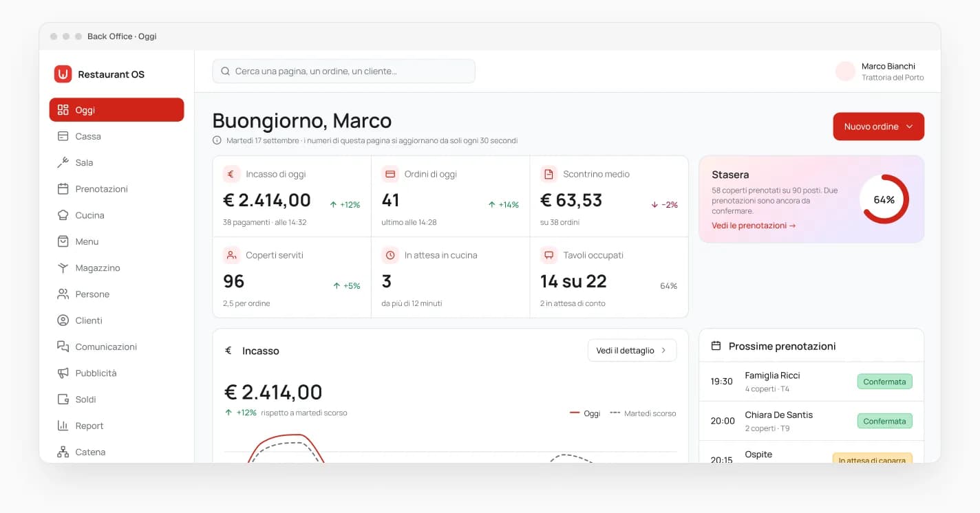Open the Famiglia Ricci 19:30 reservation row
The width and height of the screenshot is (980, 513).
pyautogui.click(x=811, y=382)
